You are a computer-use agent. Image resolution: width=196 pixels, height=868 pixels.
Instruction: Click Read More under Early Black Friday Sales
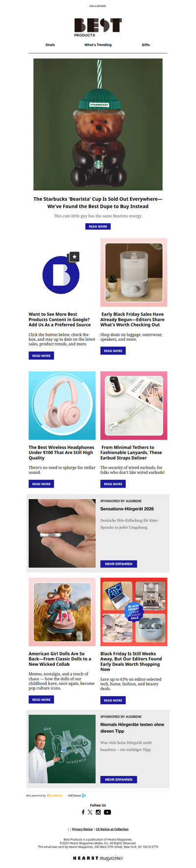coord(113,351)
